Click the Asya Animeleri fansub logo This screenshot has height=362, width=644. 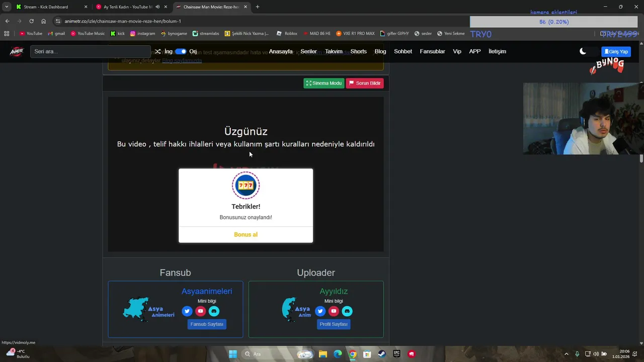pyautogui.click(x=148, y=309)
